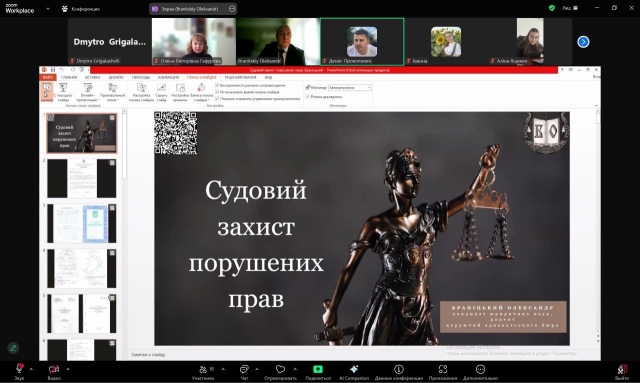Expand video options arrow next to camera

(x=68, y=369)
